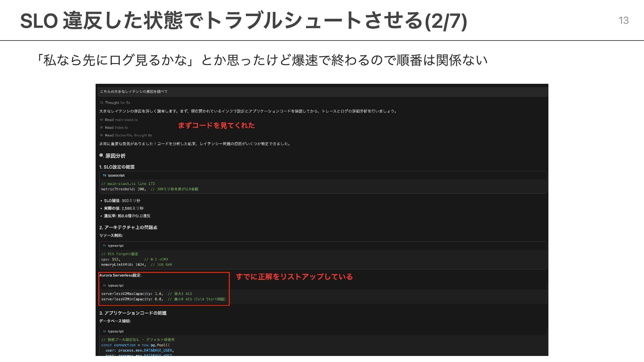Click heading '2. アーキテクチャ上の問題点'
Image resolution: width=644 pixels, height=362 pixels.
128,228
